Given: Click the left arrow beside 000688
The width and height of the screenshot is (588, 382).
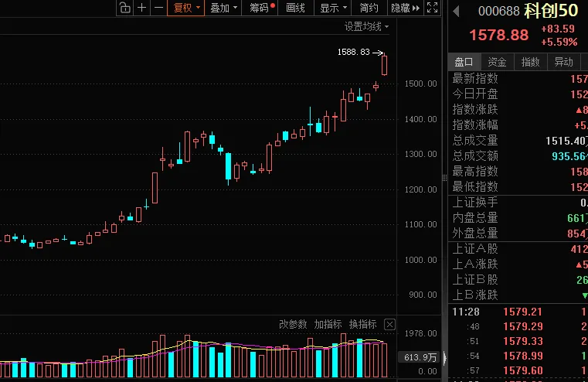Looking at the screenshot, I should tap(456, 11).
